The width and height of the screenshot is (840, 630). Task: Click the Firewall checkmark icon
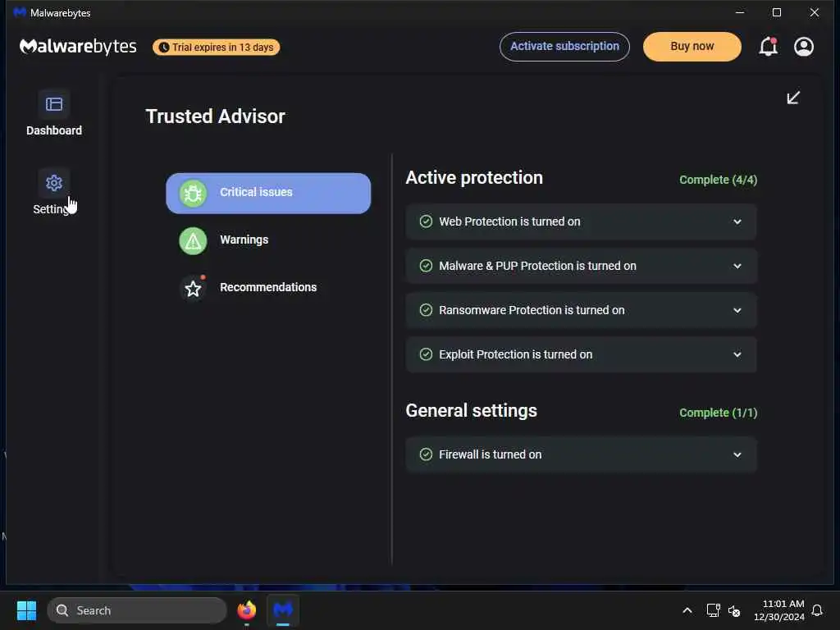click(426, 454)
